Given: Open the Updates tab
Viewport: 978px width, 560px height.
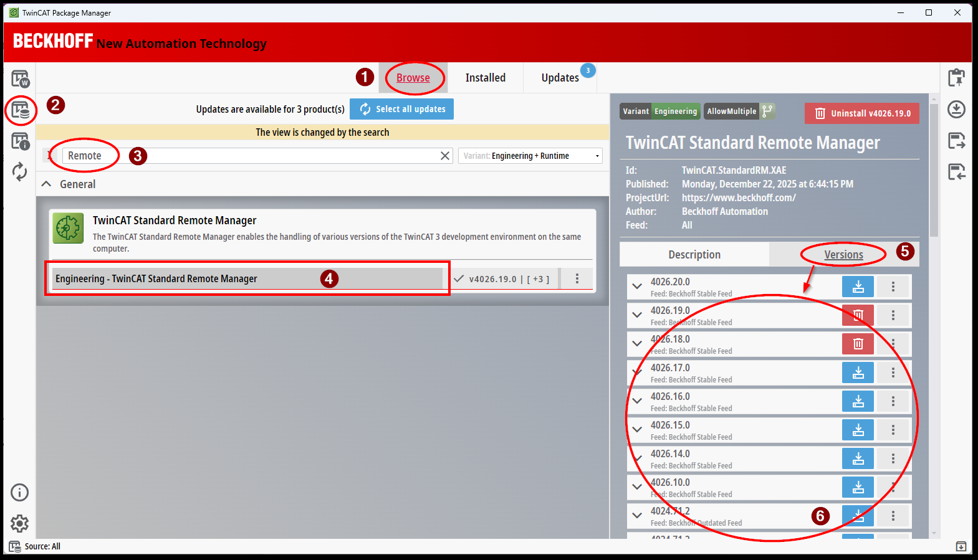Looking at the screenshot, I should tap(560, 78).
